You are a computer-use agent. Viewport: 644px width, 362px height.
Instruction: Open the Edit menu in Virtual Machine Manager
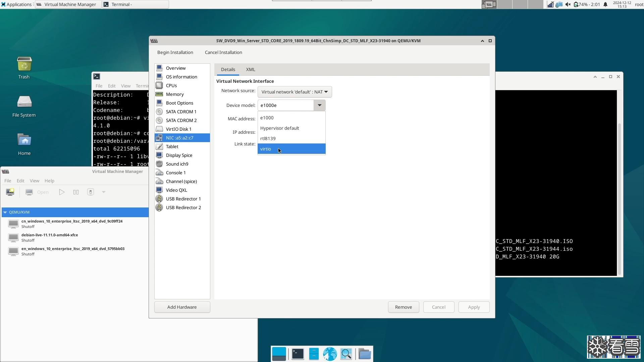click(20, 181)
